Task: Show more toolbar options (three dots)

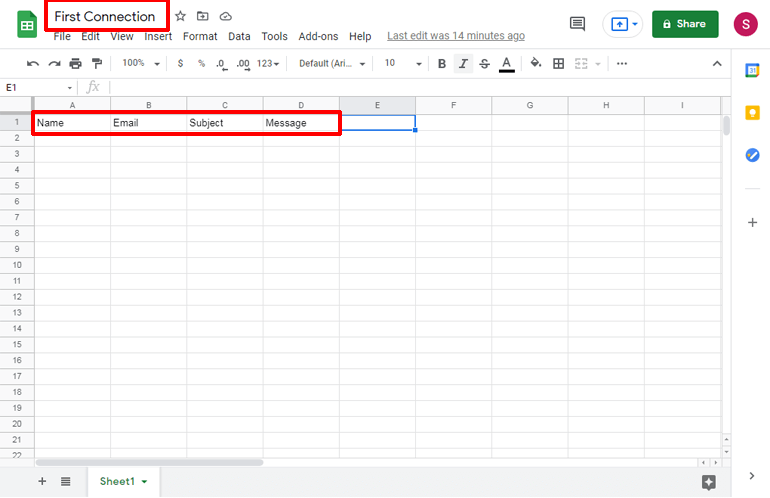Action: pyautogui.click(x=622, y=63)
